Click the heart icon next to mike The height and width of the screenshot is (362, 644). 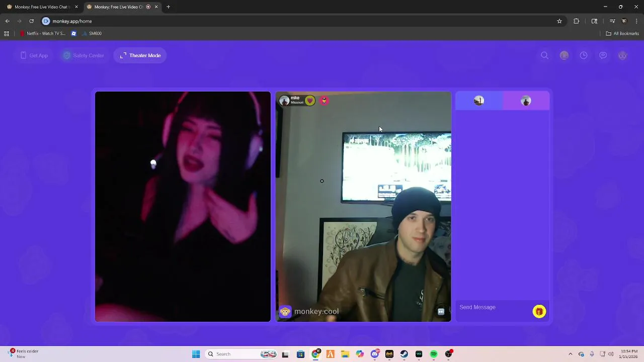(x=310, y=101)
